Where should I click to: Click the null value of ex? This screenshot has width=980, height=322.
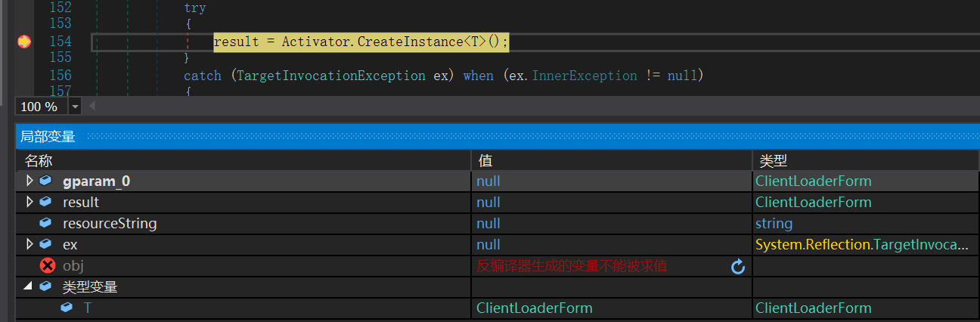click(x=488, y=245)
